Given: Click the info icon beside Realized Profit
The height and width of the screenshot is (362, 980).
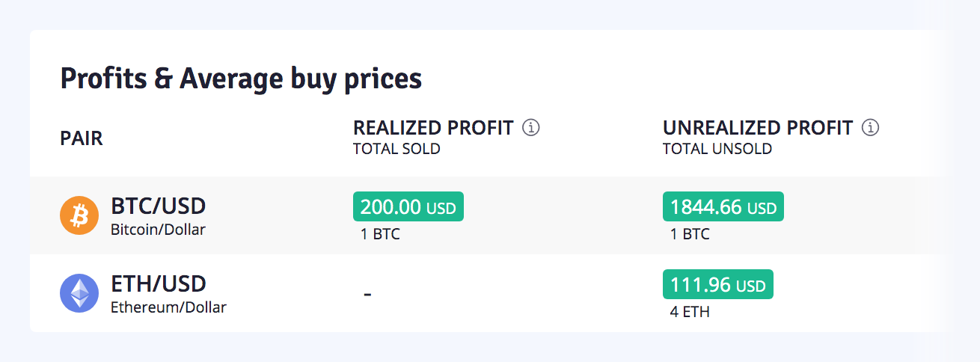Looking at the screenshot, I should click(530, 128).
